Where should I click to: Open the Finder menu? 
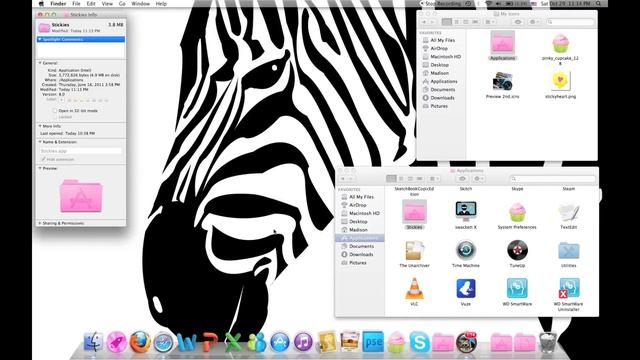pos(58,3)
